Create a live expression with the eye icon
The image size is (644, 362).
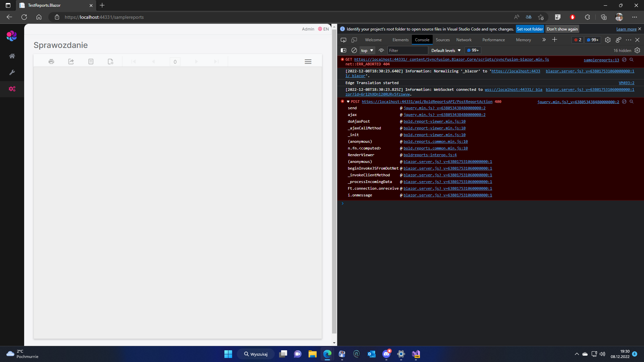[x=381, y=50]
